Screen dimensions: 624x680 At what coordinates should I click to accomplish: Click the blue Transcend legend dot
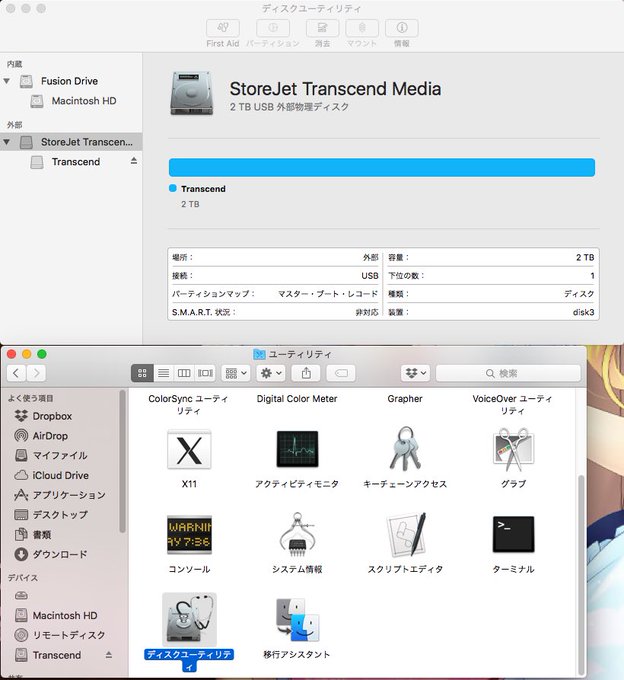click(173, 188)
